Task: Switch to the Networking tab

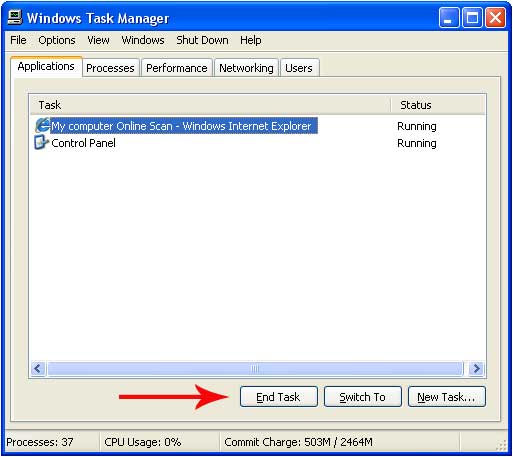Action: [246, 68]
